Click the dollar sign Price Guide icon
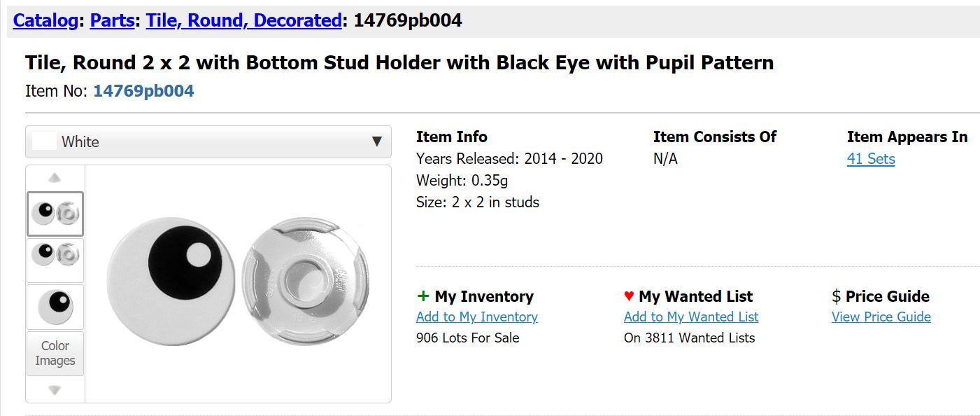Screen dimensions: 980x416 836,296
